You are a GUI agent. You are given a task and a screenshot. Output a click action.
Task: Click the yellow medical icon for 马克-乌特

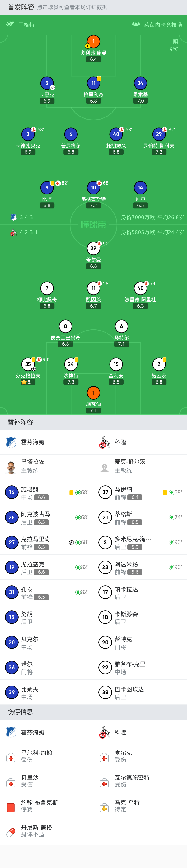point(104,808)
